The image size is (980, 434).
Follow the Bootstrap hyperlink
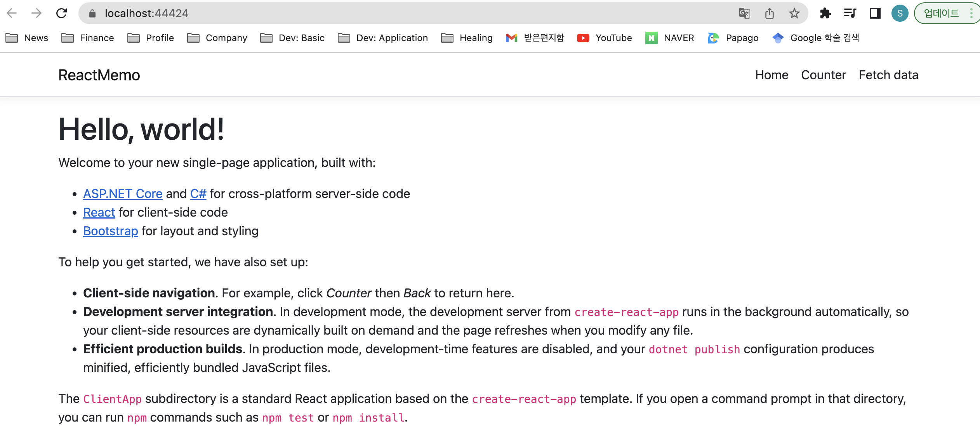[111, 231]
